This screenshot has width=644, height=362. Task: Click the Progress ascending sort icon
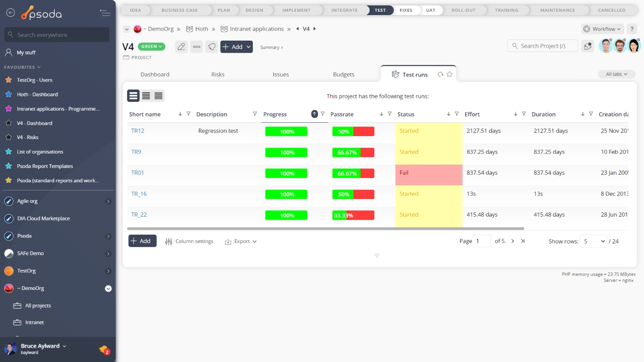314,114
